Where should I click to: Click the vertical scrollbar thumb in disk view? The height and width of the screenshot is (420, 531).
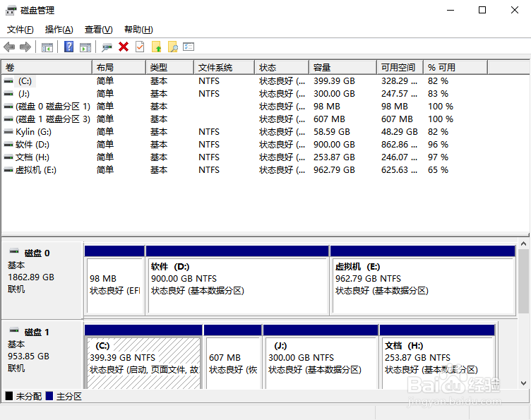(x=523, y=282)
